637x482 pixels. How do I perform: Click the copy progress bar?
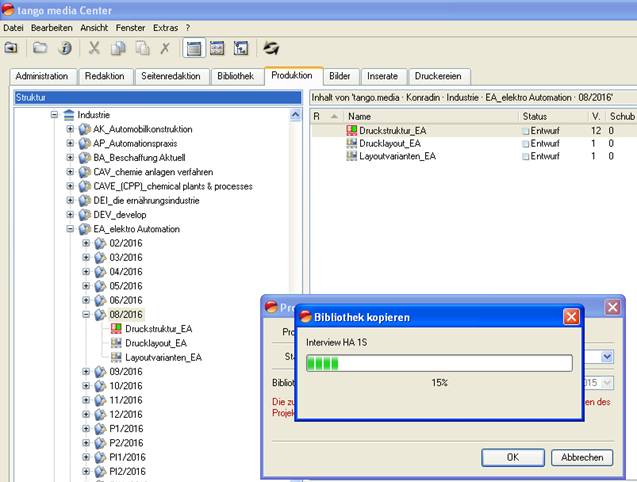(x=438, y=363)
